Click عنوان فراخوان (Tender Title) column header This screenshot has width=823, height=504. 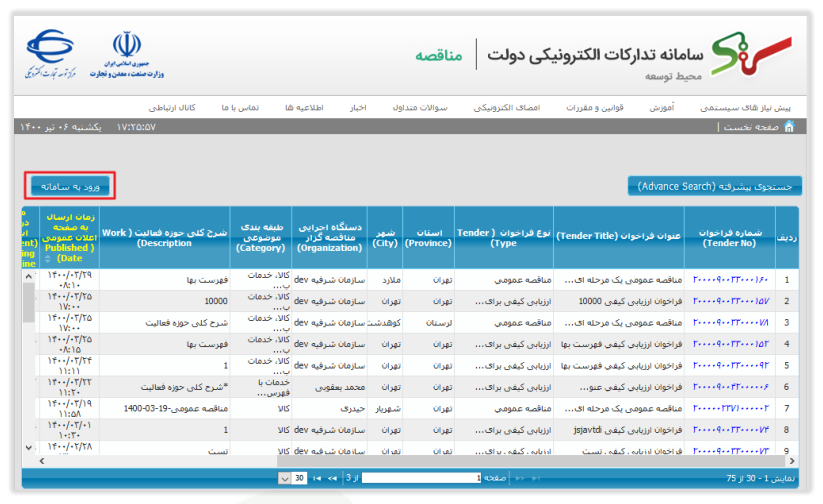tap(619, 236)
